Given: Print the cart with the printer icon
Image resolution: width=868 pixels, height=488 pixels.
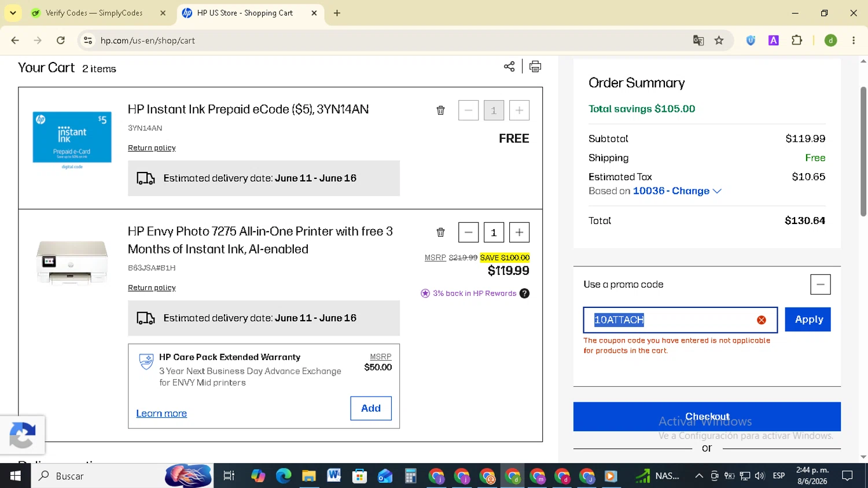Looking at the screenshot, I should (535, 67).
